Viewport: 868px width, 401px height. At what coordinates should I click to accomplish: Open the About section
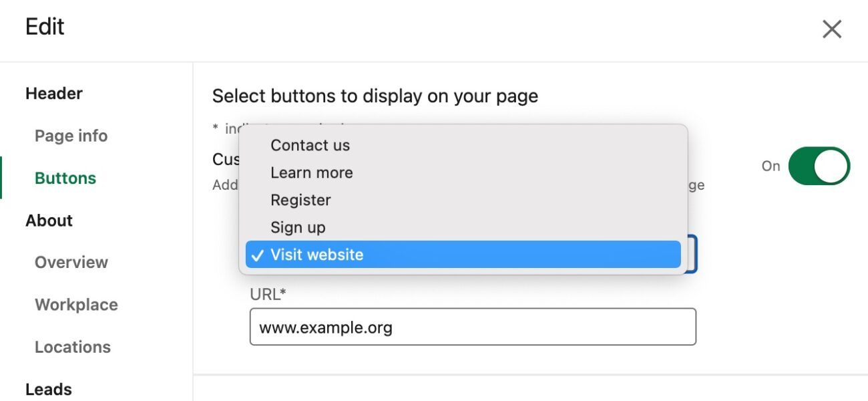(49, 220)
